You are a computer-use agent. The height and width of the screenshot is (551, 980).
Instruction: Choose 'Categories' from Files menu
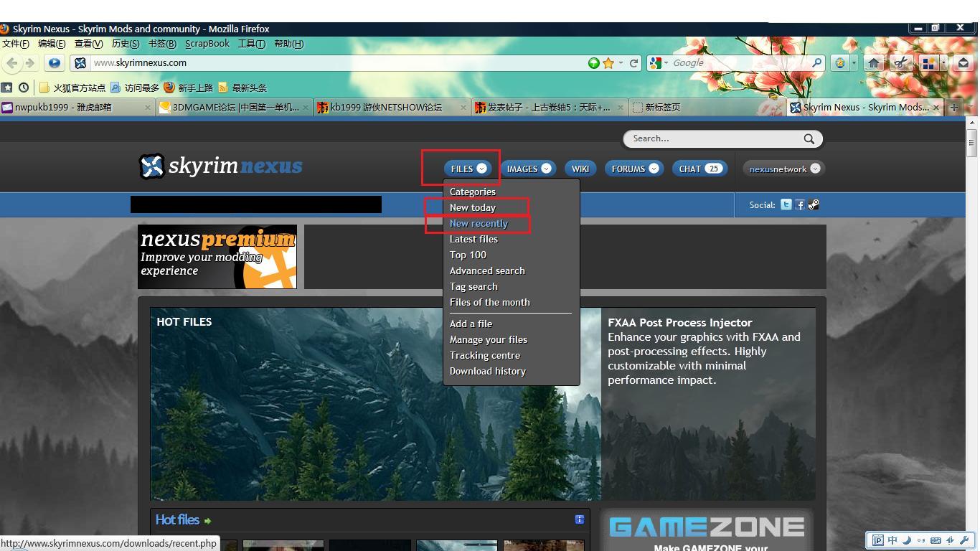click(473, 192)
